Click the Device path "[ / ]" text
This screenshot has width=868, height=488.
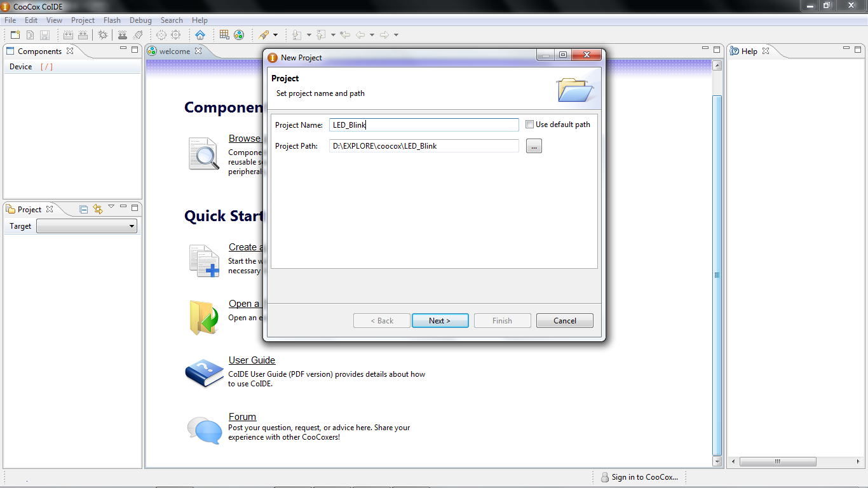(46, 67)
